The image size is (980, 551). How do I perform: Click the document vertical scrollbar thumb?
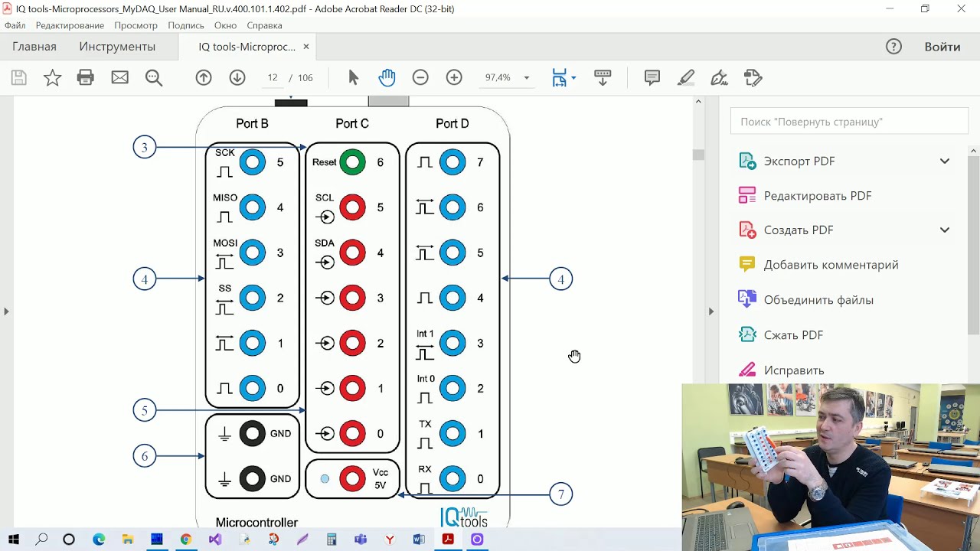(698, 155)
